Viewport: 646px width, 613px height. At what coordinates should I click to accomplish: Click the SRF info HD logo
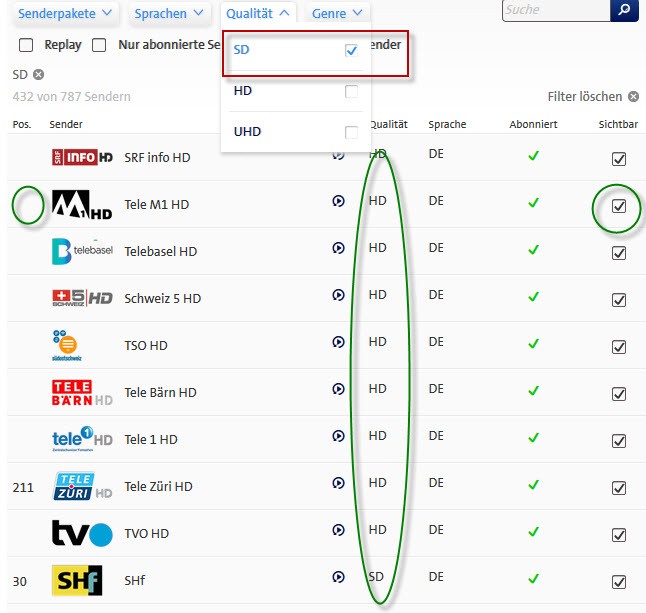tap(81, 157)
